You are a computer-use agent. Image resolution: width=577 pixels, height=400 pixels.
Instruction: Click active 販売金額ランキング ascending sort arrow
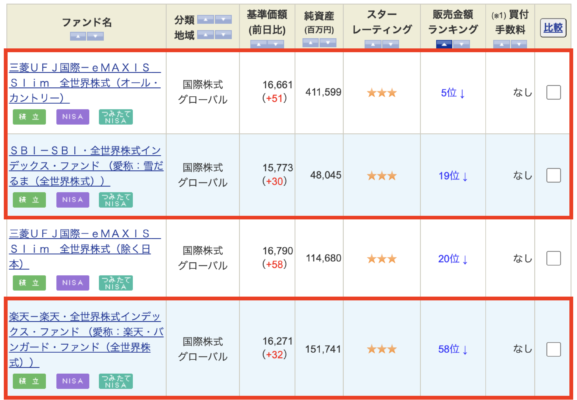[x=444, y=44]
